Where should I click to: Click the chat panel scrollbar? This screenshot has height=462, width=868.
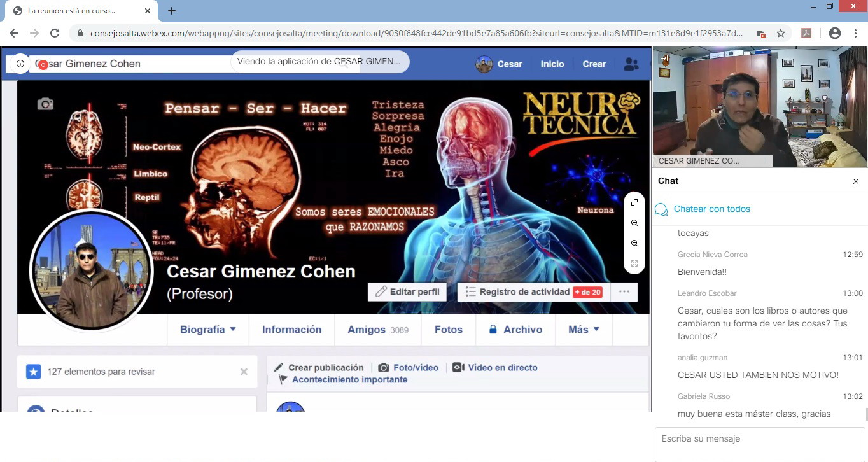point(865,414)
